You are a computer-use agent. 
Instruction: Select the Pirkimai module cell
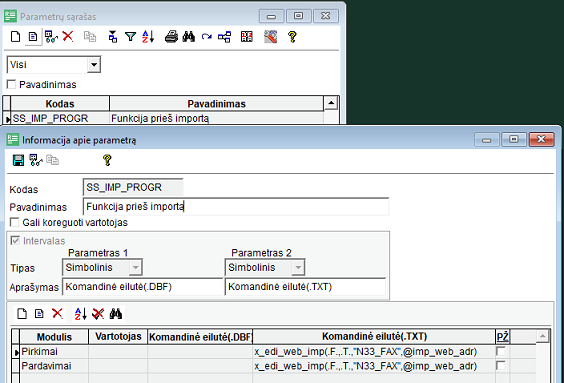point(54,351)
